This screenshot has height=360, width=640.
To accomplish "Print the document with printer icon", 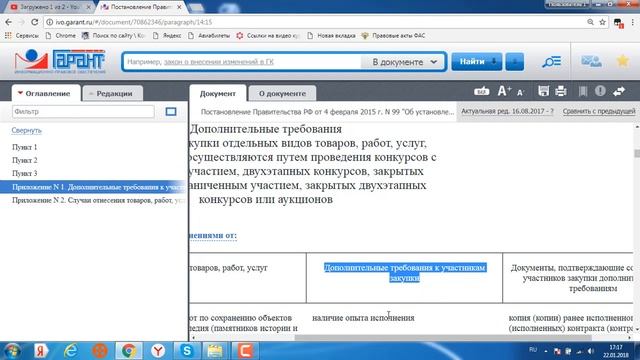I will (561, 91).
